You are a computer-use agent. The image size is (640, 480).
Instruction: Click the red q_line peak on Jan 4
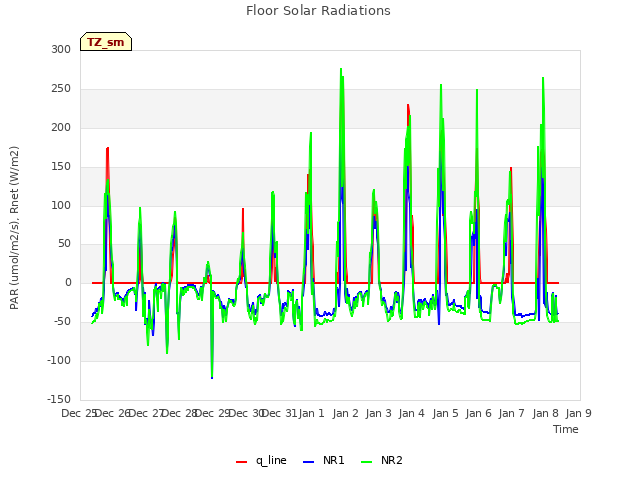point(408,105)
